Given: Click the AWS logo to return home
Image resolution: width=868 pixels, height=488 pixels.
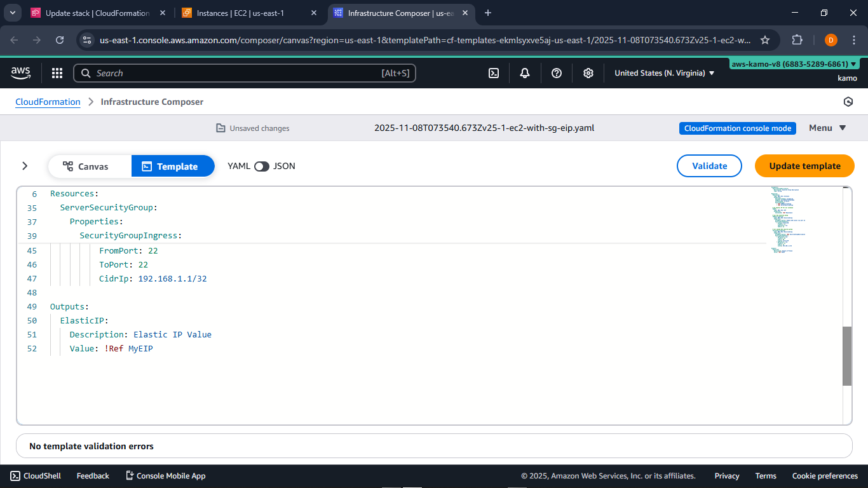Looking at the screenshot, I should point(20,72).
